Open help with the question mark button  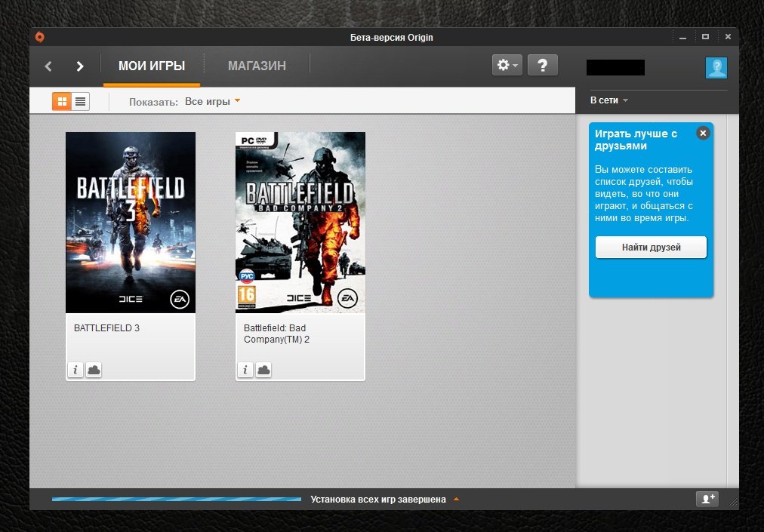pos(542,65)
